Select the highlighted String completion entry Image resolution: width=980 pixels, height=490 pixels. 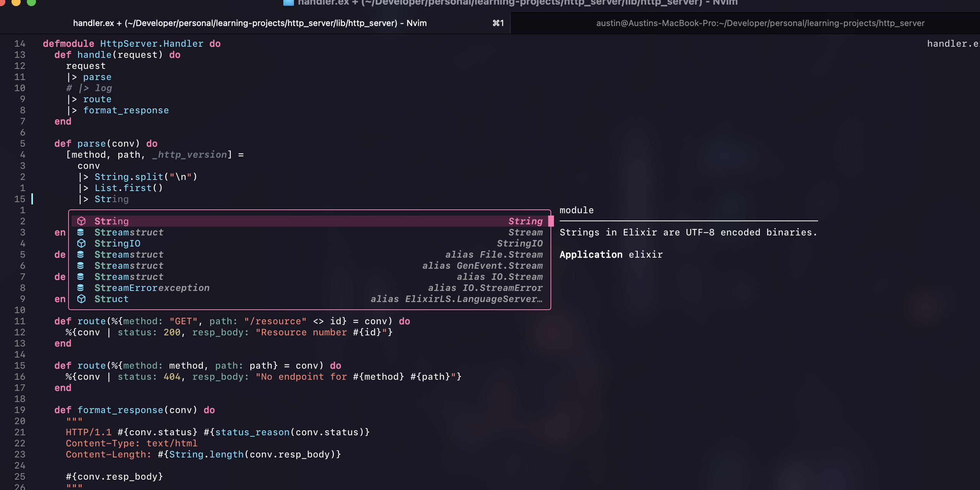pyautogui.click(x=309, y=221)
